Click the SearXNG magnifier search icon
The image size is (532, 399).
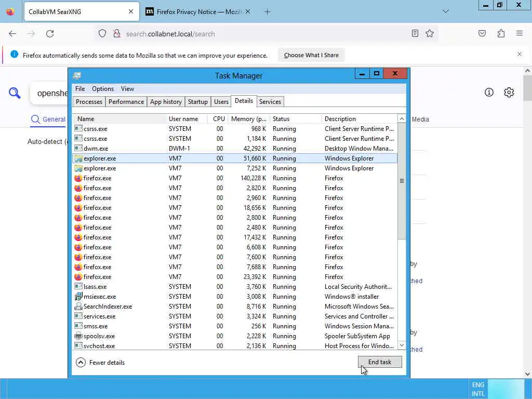pyautogui.click(x=15, y=92)
